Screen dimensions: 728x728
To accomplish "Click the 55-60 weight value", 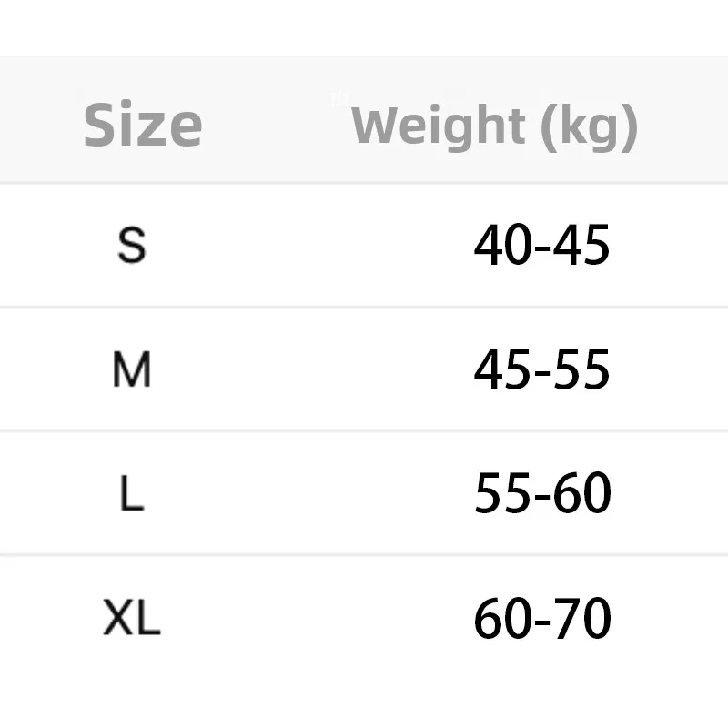I will pos(541,494).
